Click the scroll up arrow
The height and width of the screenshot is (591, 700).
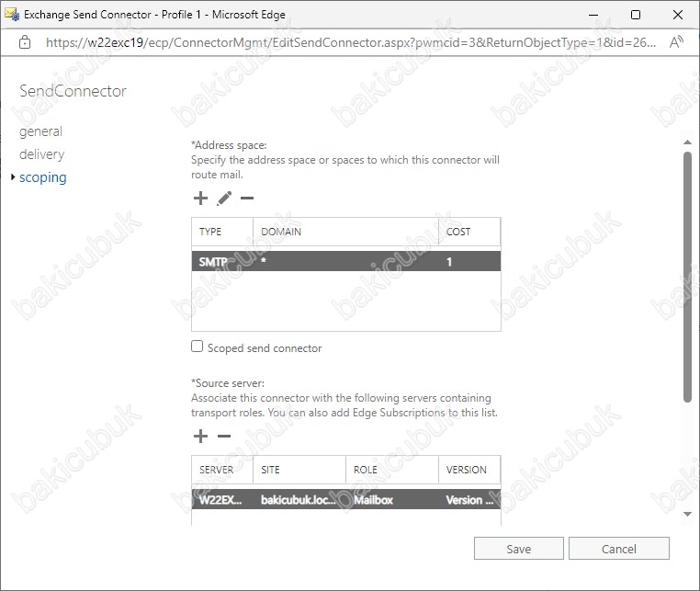coord(687,142)
